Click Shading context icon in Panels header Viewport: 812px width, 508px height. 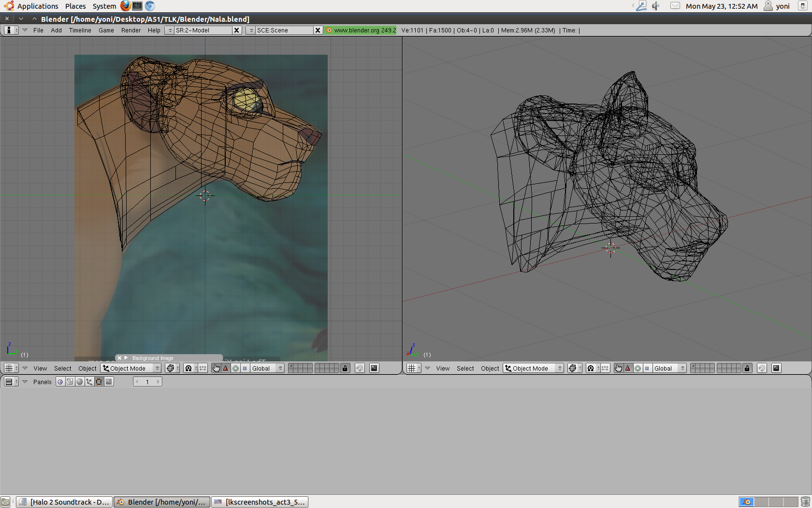[x=80, y=382]
